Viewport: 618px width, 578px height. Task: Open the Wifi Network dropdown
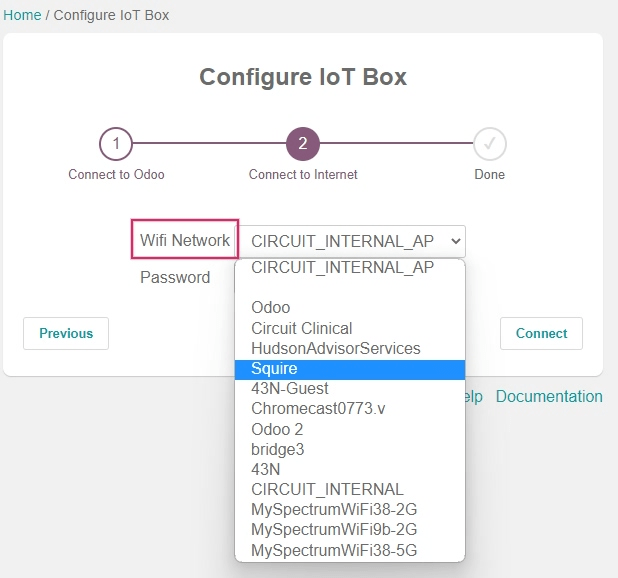(x=352, y=241)
